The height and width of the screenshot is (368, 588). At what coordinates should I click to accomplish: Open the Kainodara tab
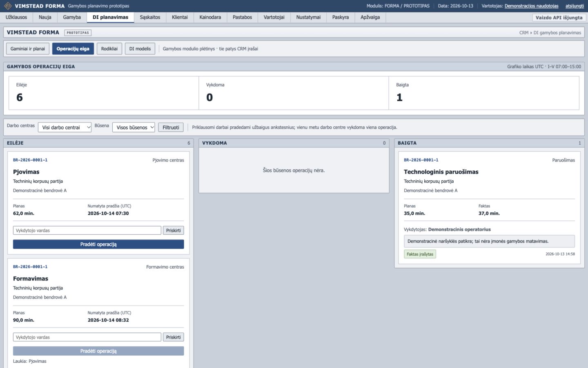[x=210, y=17]
